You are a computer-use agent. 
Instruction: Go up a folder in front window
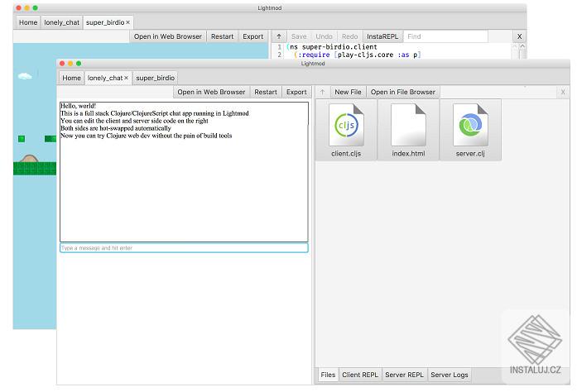point(322,92)
